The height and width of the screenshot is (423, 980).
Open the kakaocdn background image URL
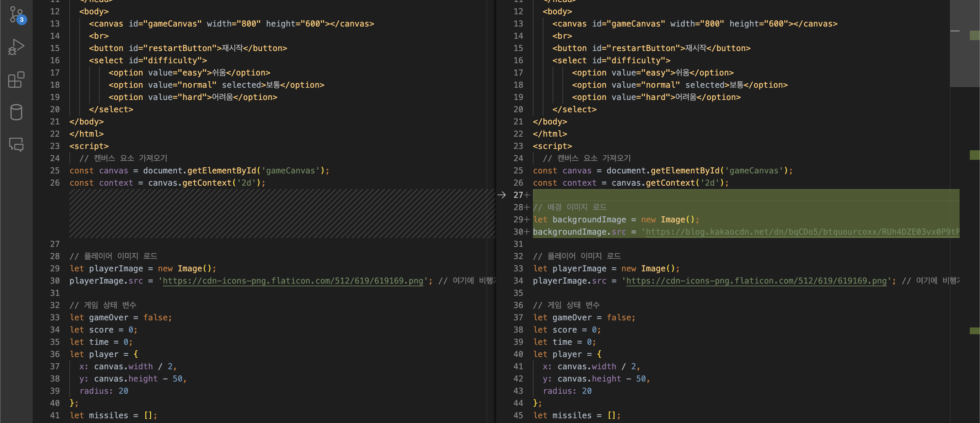(799, 232)
